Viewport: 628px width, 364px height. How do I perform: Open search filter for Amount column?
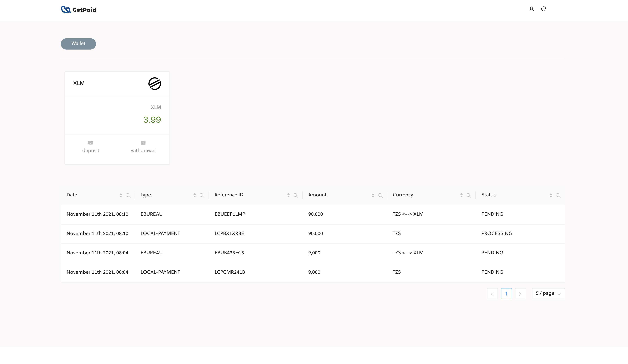380,196
